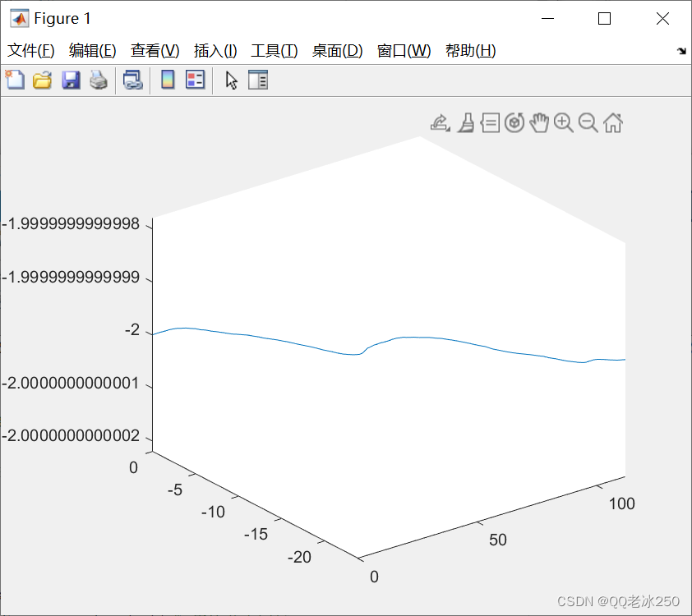This screenshot has height=616, width=692.
Task: Click the MATLAB logo in the title bar
Action: (20, 19)
